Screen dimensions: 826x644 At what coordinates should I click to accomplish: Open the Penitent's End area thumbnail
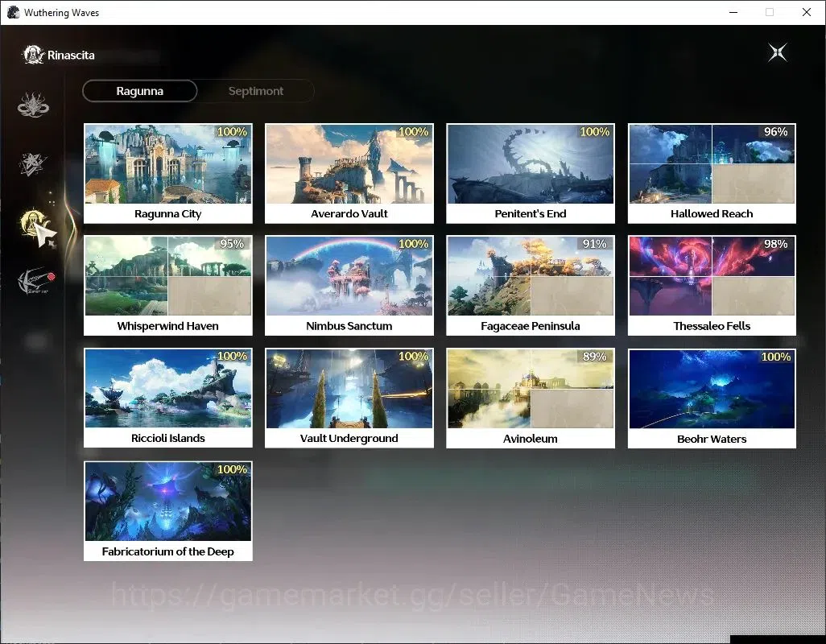pos(531,163)
